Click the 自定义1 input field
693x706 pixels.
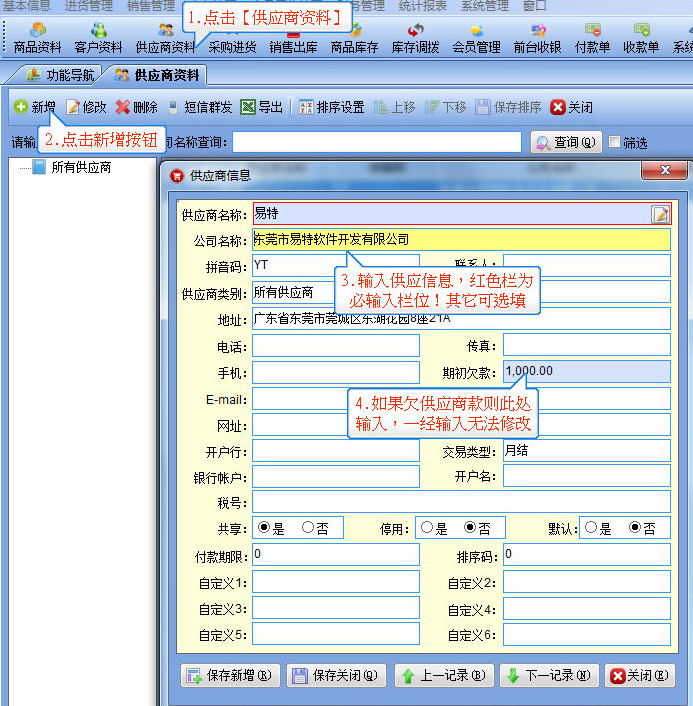point(336,582)
